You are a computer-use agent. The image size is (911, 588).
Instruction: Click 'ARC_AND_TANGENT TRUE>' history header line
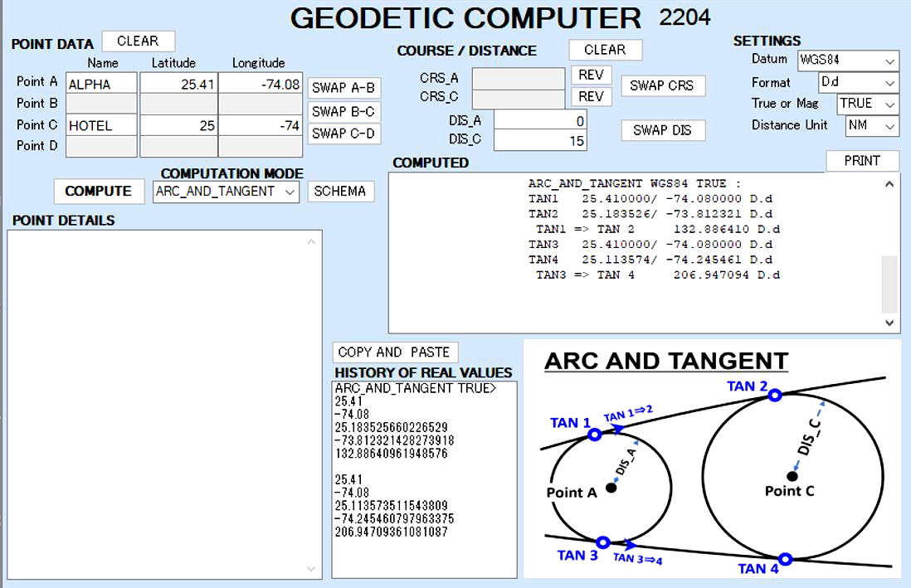click(416, 388)
